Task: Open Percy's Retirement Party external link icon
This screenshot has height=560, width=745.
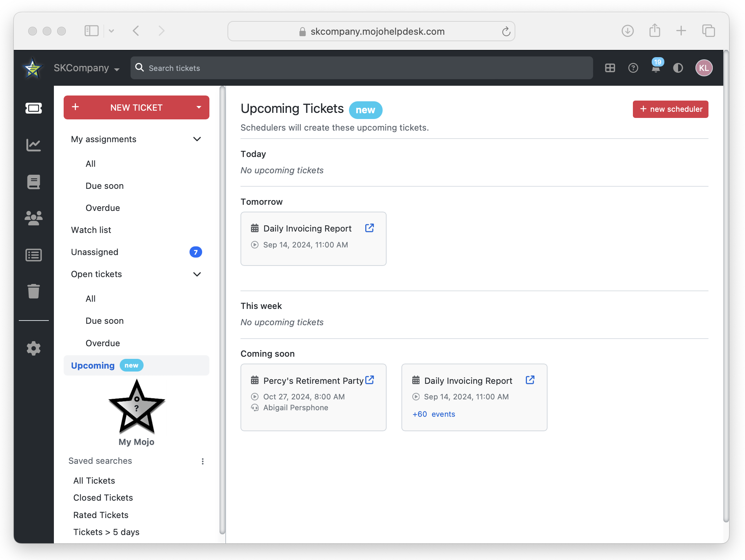Action: coord(369,380)
